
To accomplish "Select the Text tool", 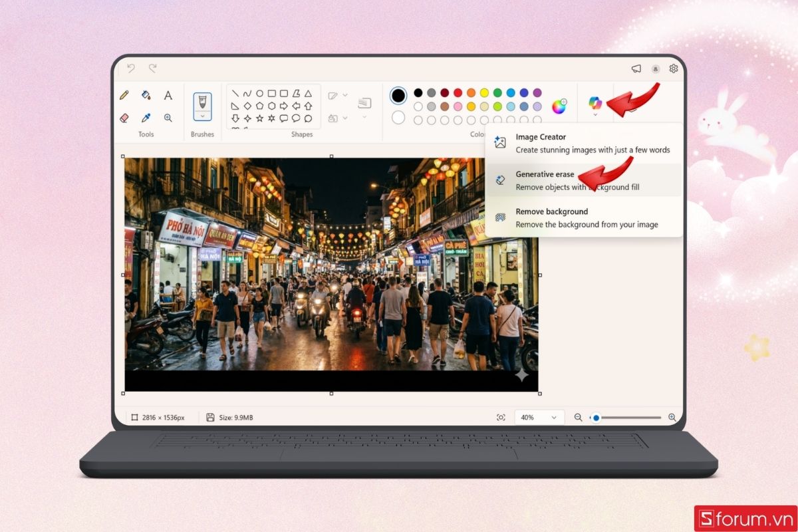I will coord(168,95).
